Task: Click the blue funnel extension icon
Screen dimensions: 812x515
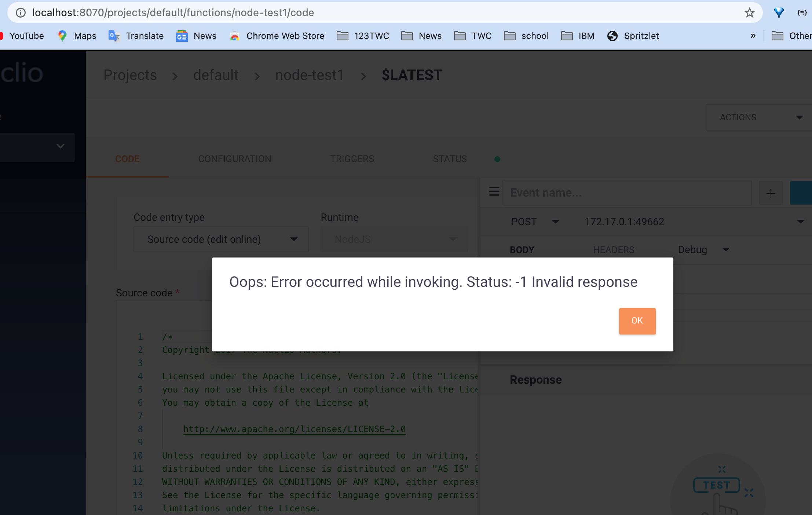Action: click(x=778, y=12)
